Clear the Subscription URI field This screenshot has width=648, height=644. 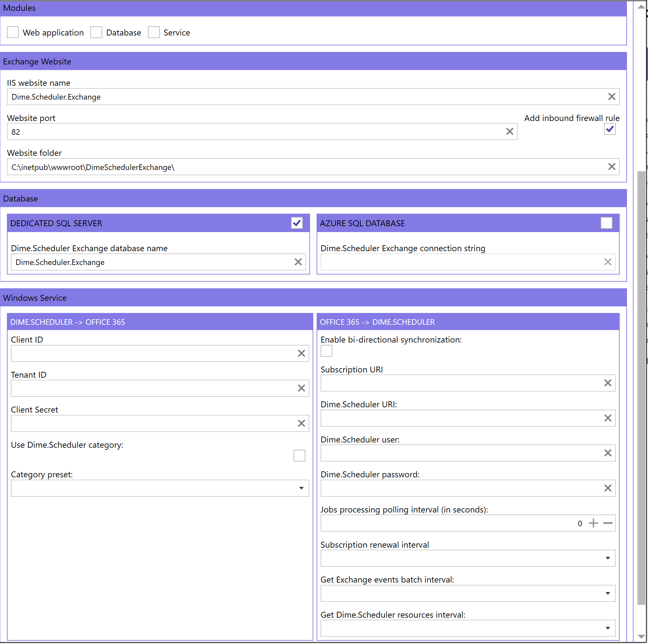tap(608, 383)
